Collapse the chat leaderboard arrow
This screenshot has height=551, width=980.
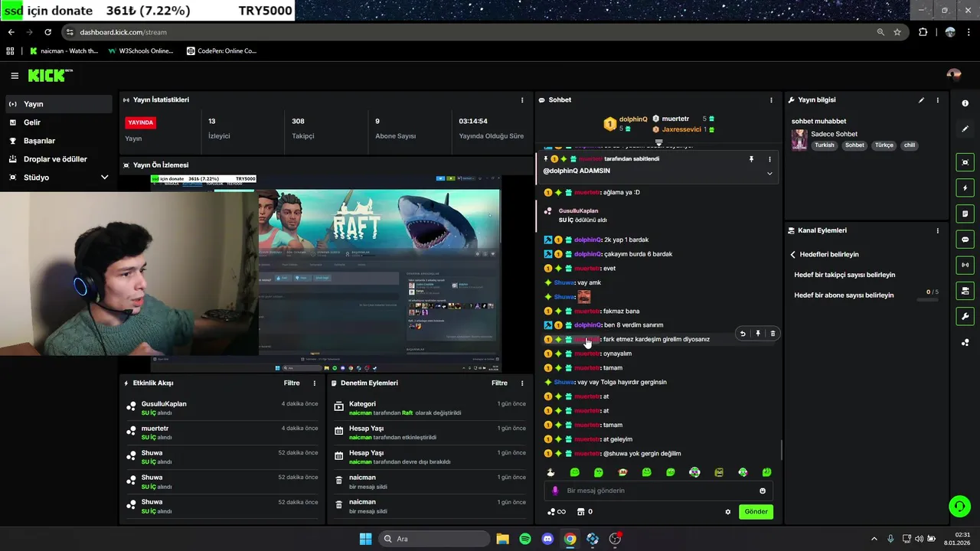click(x=658, y=143)
